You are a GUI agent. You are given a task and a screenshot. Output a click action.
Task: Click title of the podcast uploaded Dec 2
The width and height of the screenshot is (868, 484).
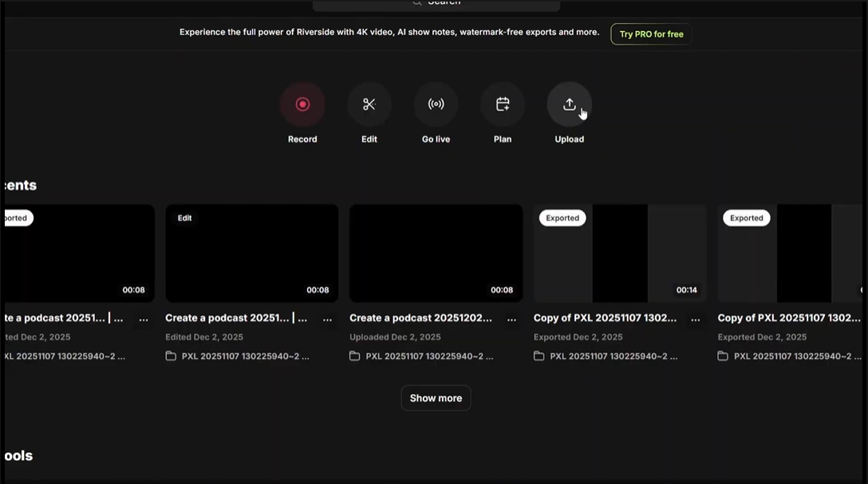point(420,318)
